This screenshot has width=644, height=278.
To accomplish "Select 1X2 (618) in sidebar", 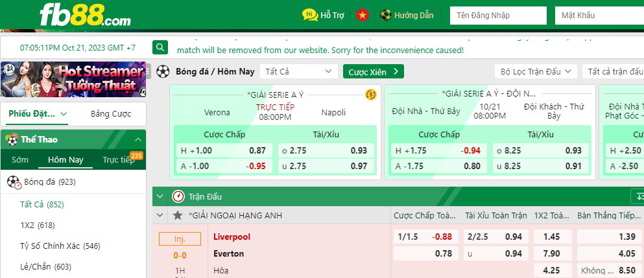I will click(38, 226).
